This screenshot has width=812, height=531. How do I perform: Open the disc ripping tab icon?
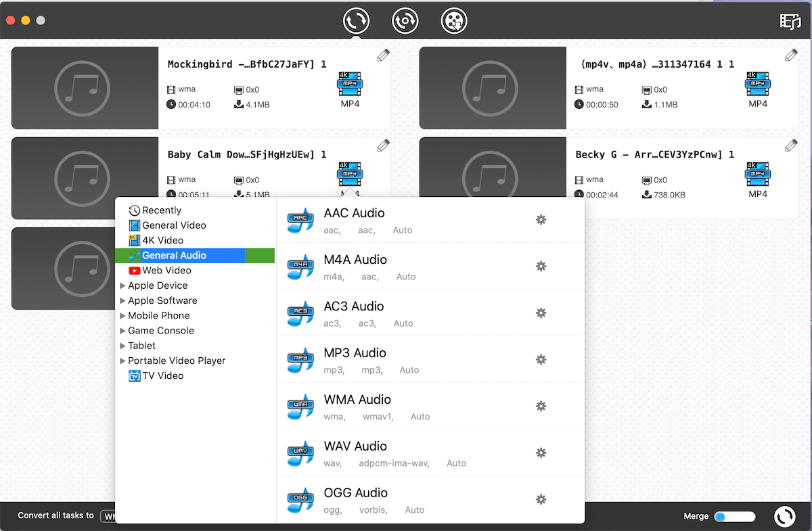pyautogui.click(x=405, y=21)
